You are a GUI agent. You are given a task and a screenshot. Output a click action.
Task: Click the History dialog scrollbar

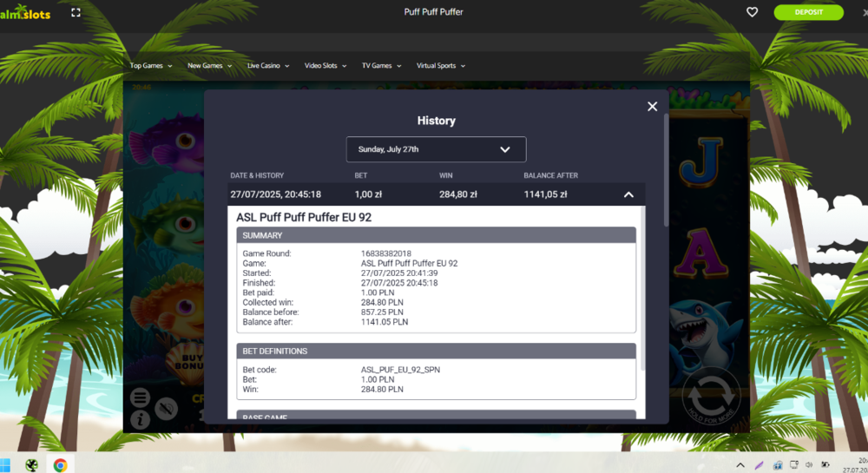666,170
